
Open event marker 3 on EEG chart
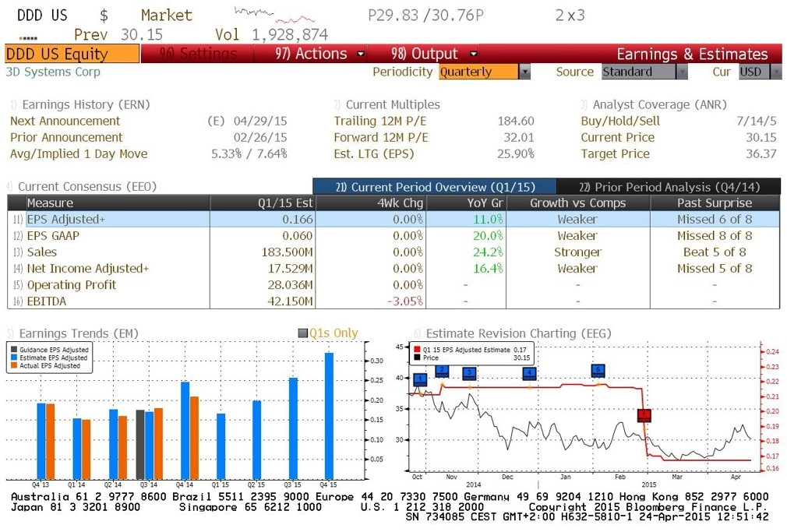point(469,373)
